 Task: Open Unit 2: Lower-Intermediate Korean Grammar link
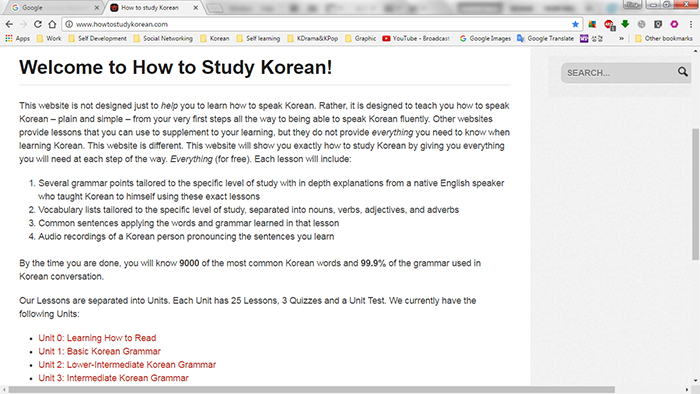127,365
